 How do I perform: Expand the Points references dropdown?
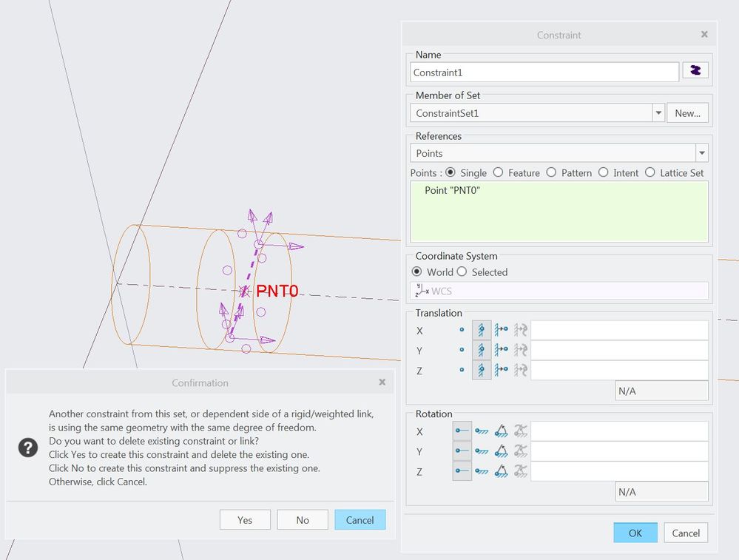coord(701,153)
